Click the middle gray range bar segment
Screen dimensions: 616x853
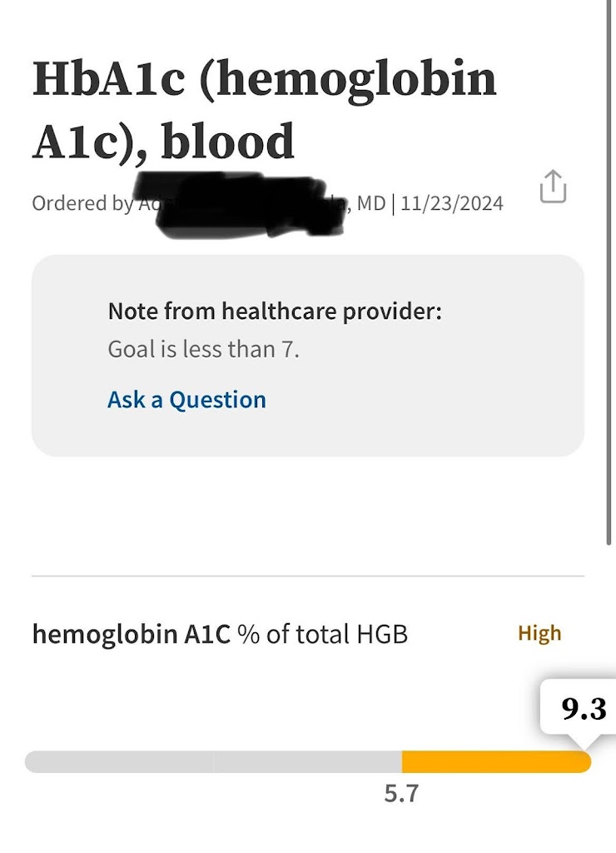point(307,762)
